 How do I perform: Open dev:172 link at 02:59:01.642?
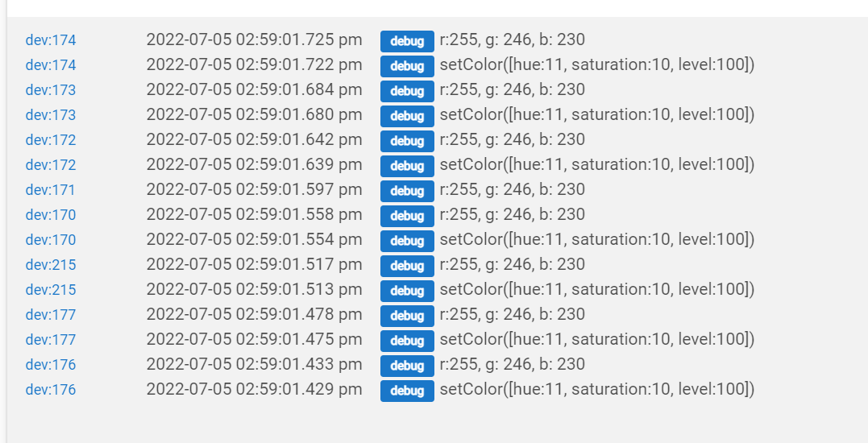[51, 140]
